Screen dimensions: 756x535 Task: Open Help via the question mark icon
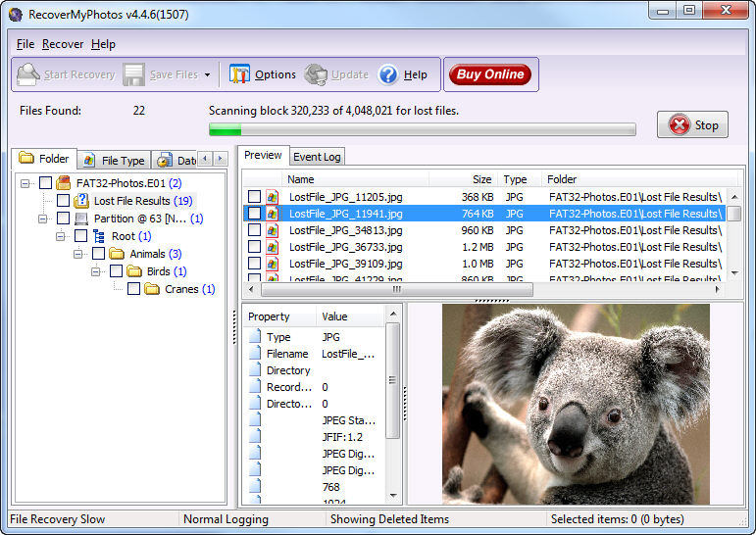tap(388, 74)
